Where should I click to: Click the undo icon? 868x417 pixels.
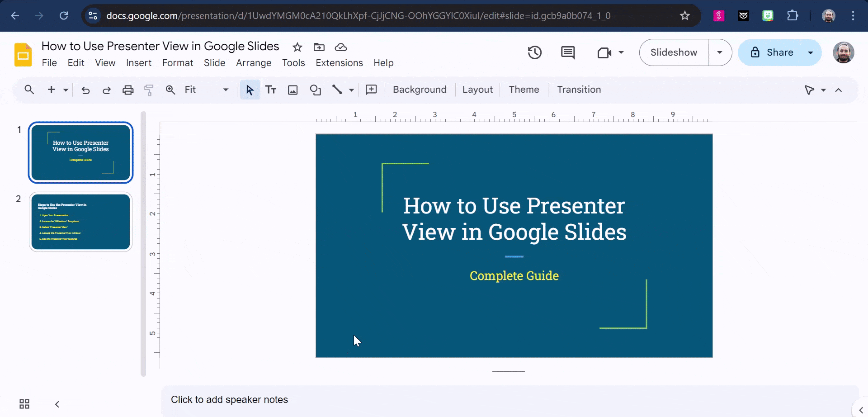pyautogui.click(x=85, y=90)
